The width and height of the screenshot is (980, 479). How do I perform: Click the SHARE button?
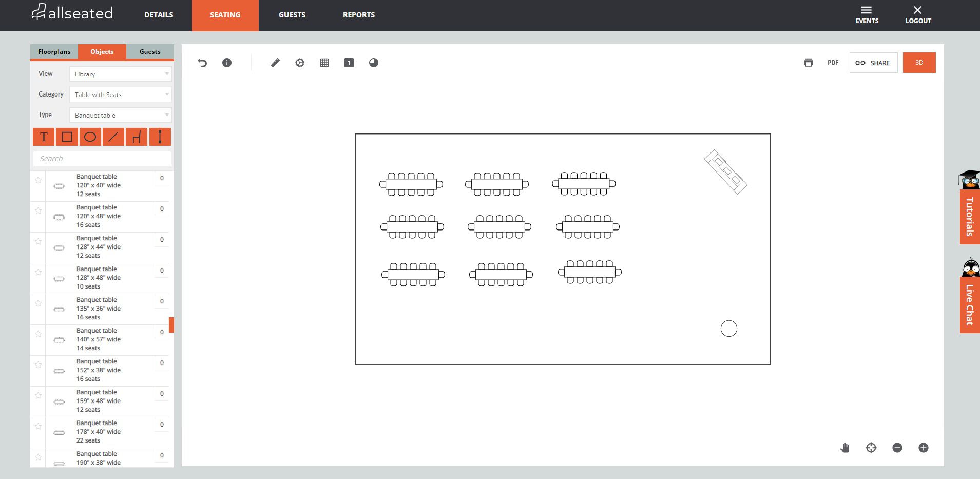click(x=873, y=63)
